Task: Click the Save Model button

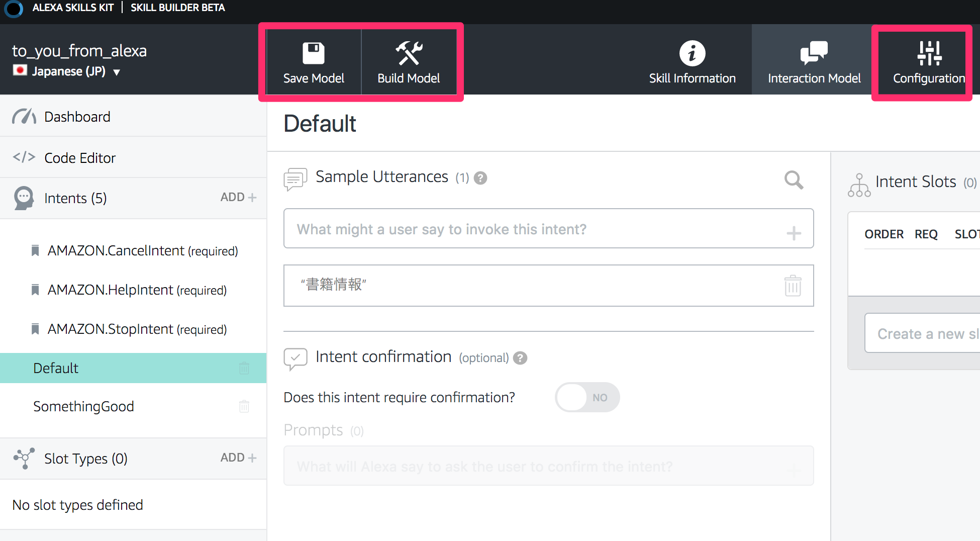Action: [314, 62]
